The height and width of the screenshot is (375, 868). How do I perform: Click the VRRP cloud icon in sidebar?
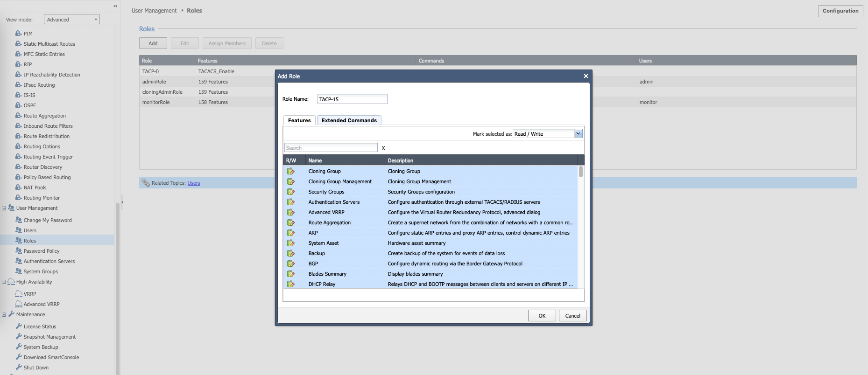pos(19,293)
